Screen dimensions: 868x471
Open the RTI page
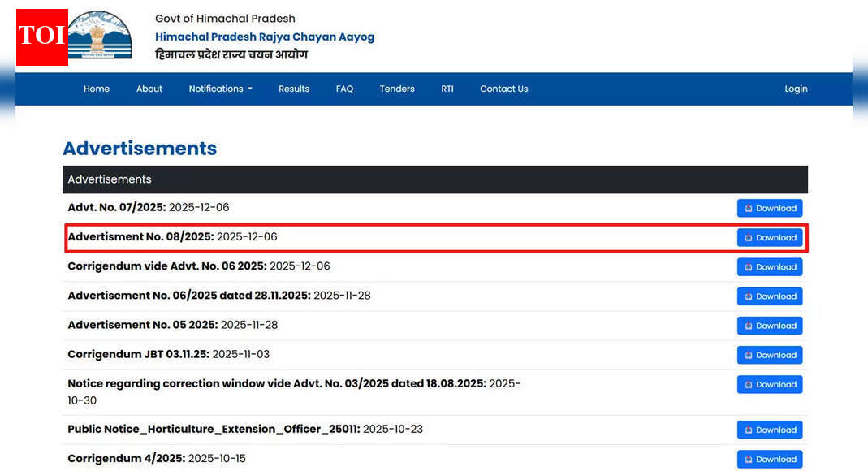(x=447, y=89)
